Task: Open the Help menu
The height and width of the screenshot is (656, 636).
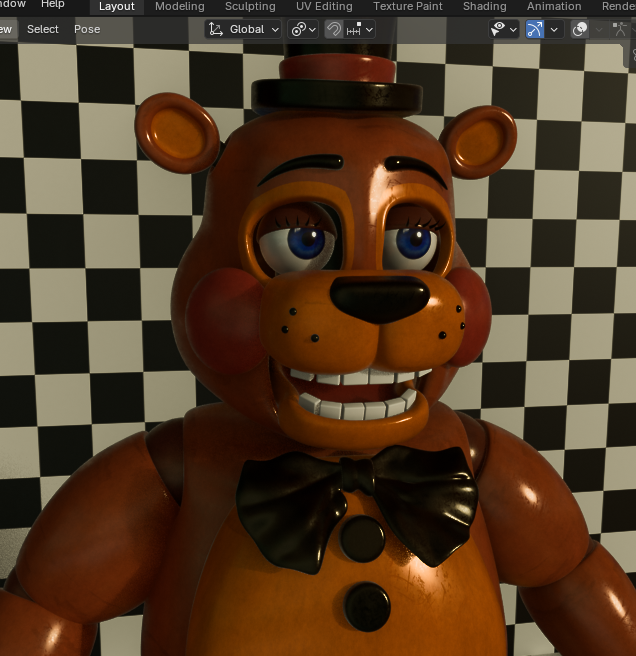Action: point(53,4)
